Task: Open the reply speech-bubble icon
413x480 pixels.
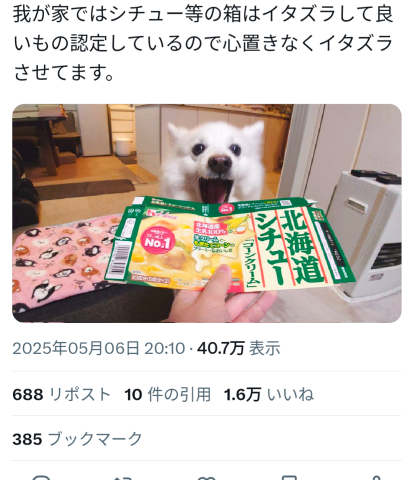Action: coord(42,477)
